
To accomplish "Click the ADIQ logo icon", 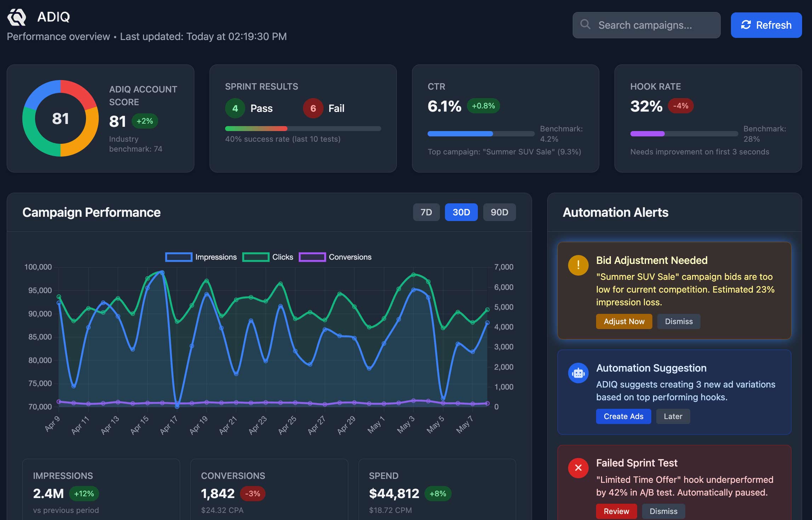I will 17,17.
